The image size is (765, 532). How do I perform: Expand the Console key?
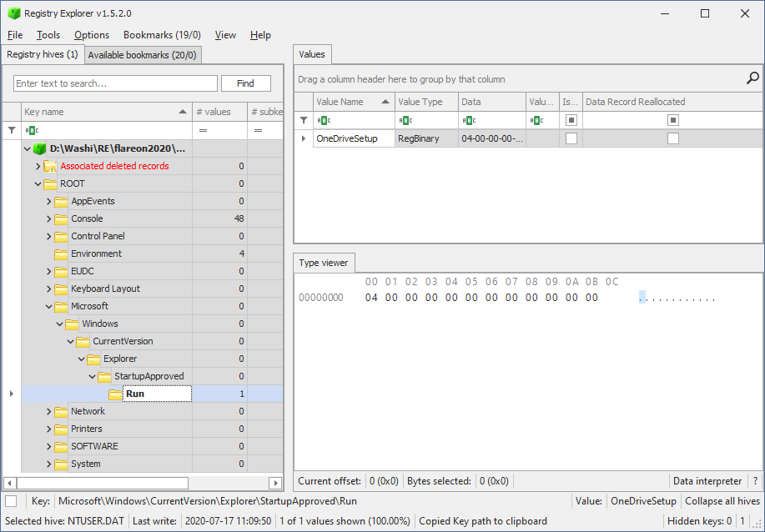(x=48, y=219)
